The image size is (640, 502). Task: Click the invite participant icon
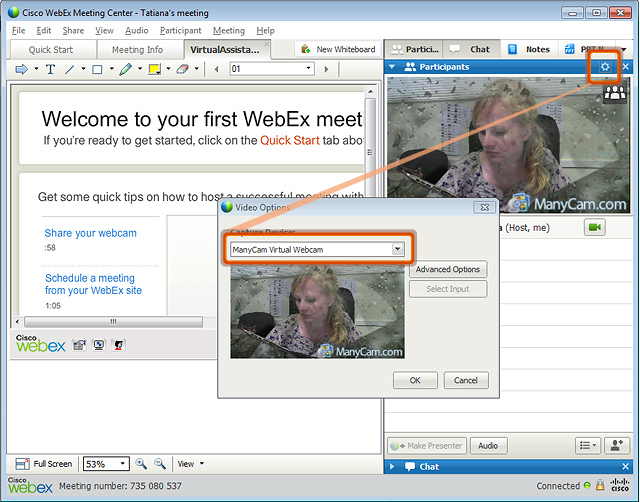pyautogui.click(x=617, y=446)
